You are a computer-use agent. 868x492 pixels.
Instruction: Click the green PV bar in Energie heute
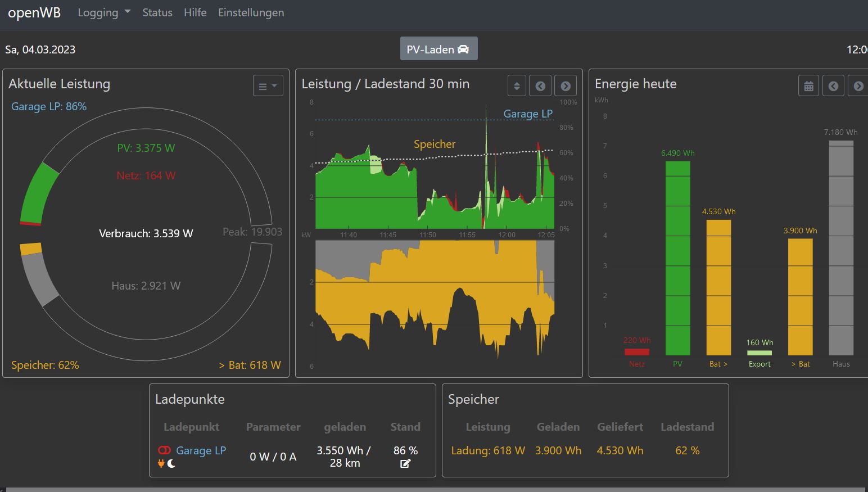677,258
